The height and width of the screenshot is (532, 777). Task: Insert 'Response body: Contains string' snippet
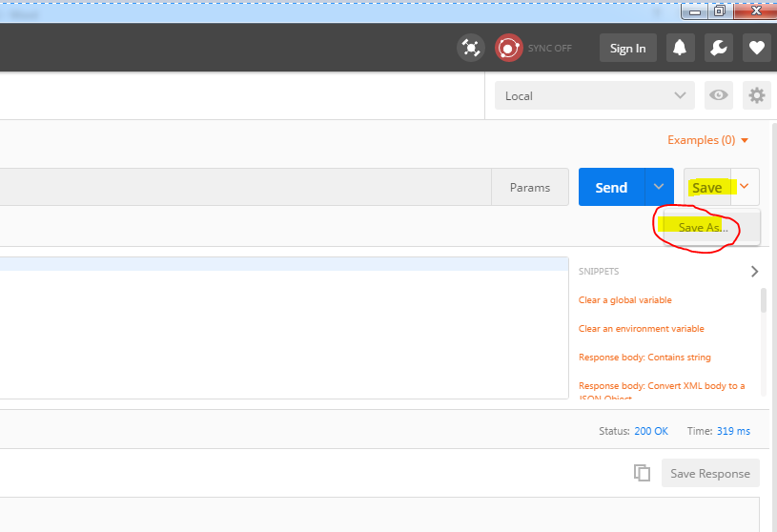[644, 358]
